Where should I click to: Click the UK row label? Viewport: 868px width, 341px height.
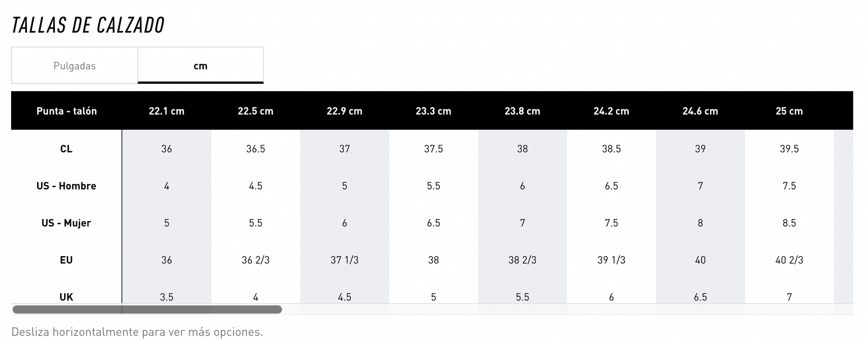click(66, 296)
